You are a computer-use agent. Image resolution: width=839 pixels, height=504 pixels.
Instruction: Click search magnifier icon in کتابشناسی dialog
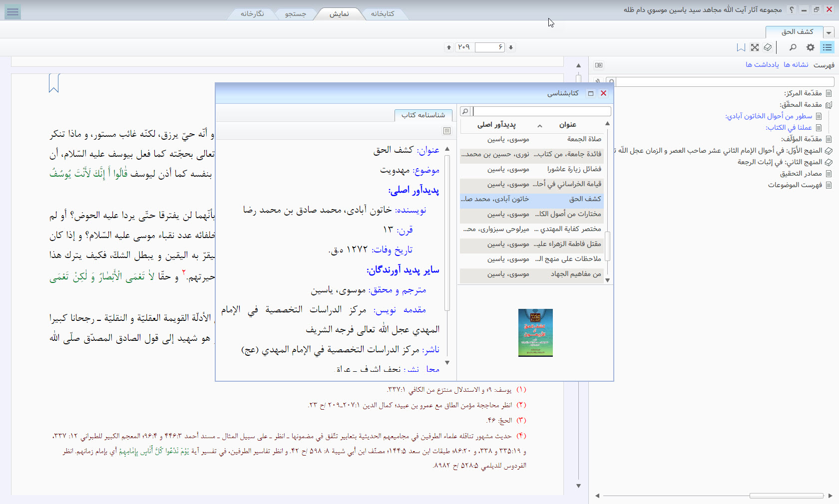465,111
